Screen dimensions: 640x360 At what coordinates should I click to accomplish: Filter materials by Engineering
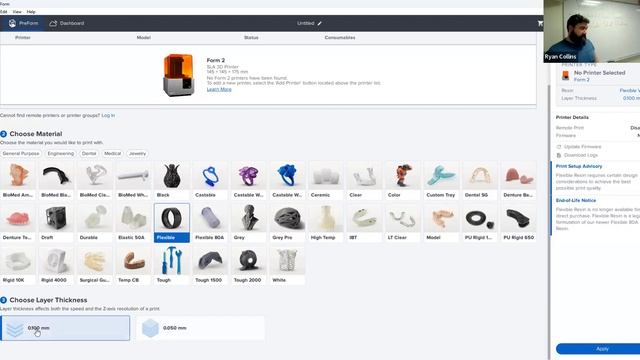point(60,153)
